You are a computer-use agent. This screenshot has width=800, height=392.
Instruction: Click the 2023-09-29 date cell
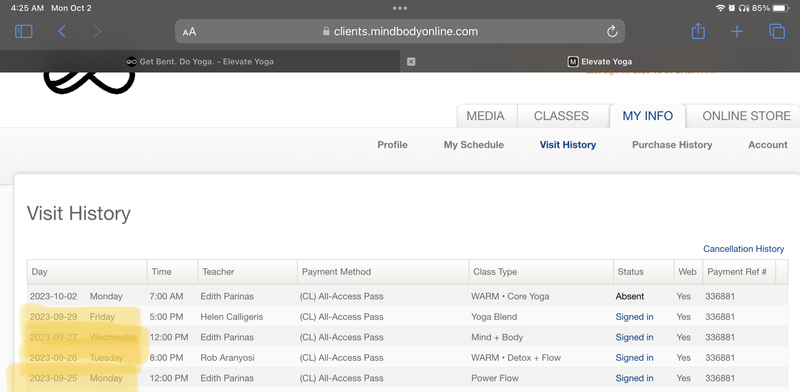click(54, 317)
